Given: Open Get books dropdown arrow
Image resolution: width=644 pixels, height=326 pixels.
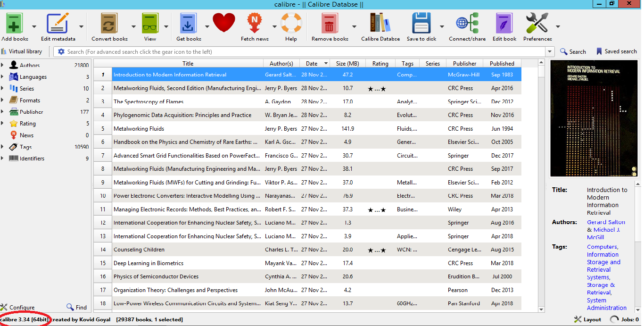Looking at the screenshot, I should [207, 27].
